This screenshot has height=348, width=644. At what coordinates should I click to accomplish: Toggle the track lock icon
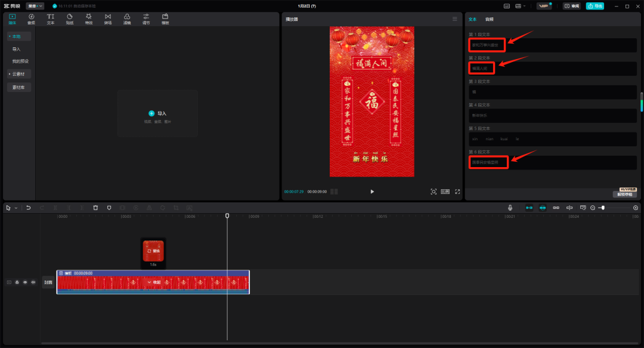17,282
